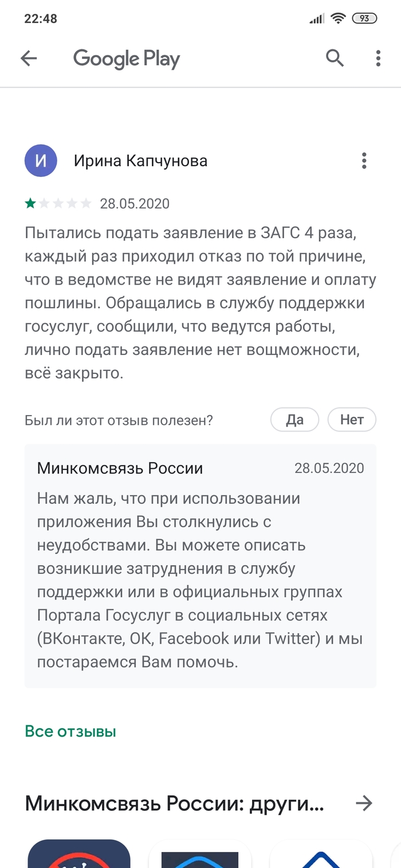
Task: Tap the review date 28.05.2020
Action: point(135,204)
